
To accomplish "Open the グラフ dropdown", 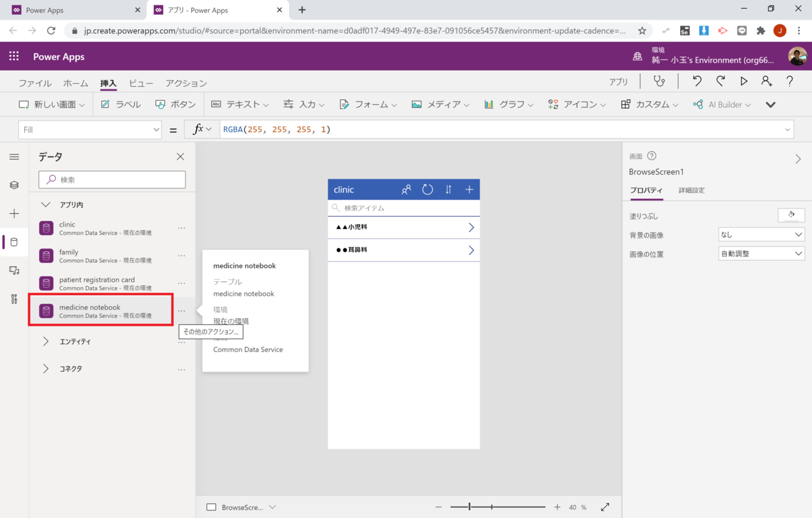I will click(509, 104).
